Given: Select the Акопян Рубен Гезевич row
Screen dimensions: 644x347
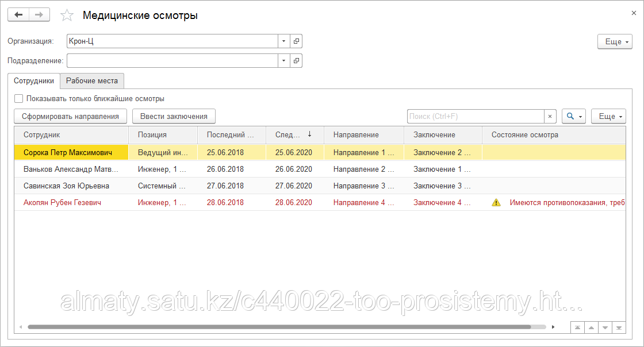Looking at the screenshot, I should 63,202.
